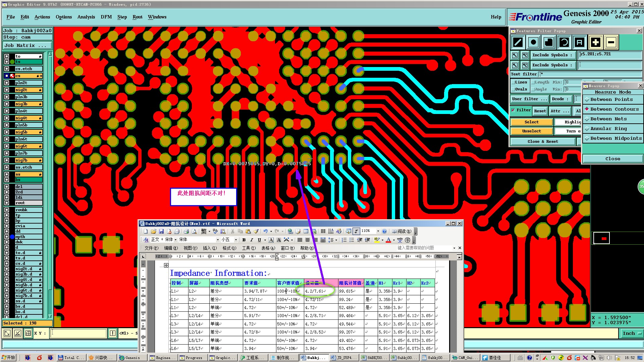The image size is (644, 362).
Task: Click the Close & Reset button
Action: pyautogui.click(x=542, y=142)
